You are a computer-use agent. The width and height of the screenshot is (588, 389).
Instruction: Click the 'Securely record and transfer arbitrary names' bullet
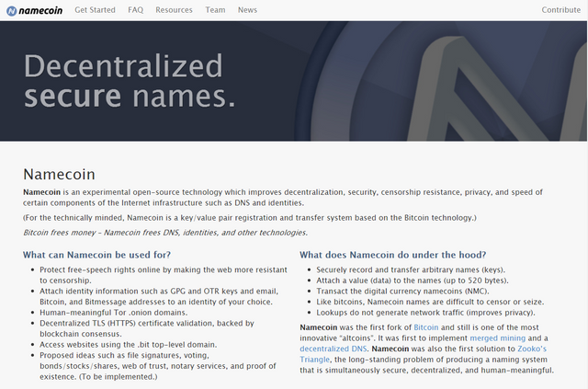coord(411,269)
